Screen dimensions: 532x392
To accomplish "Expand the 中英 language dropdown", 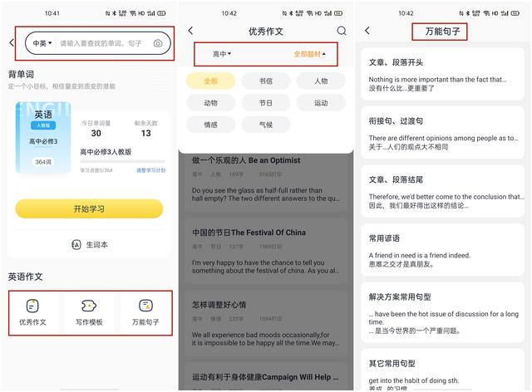I will point(42,43).
